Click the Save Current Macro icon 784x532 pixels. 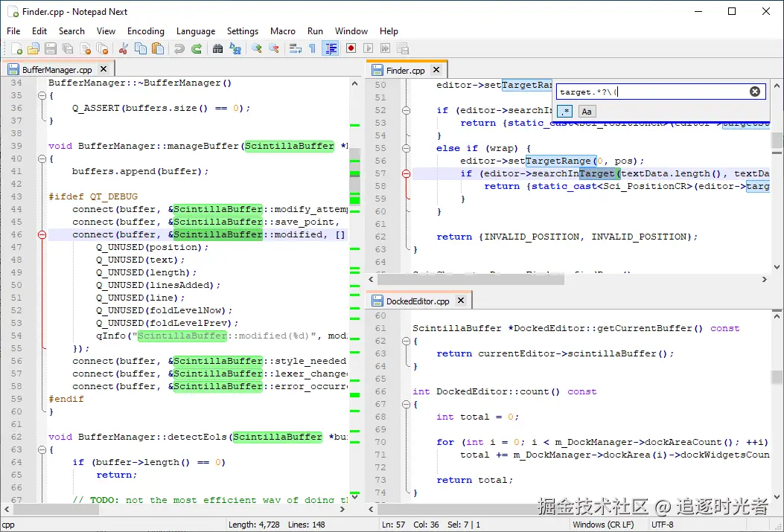tap(403, 48)
